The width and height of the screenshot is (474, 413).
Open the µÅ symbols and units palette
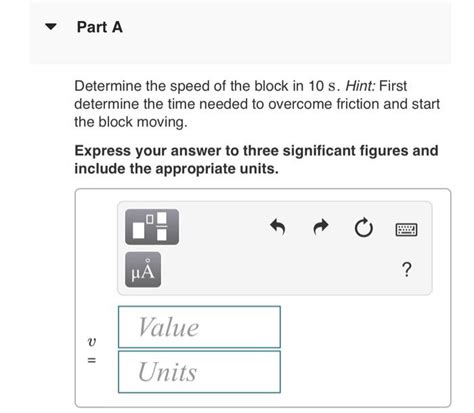click(x=143, y=269)
